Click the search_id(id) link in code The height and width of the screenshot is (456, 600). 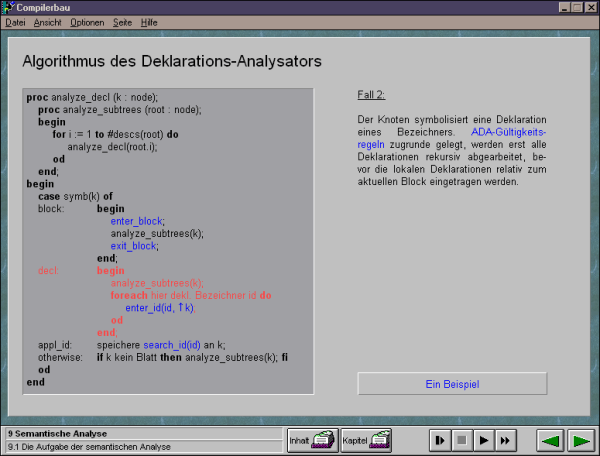pos(172,345)
